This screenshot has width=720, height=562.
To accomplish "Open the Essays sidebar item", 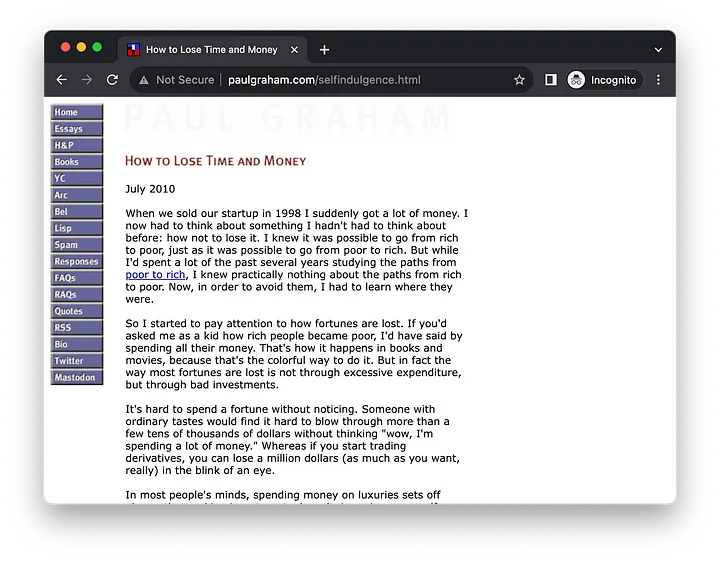I will (x=77, y=129).
